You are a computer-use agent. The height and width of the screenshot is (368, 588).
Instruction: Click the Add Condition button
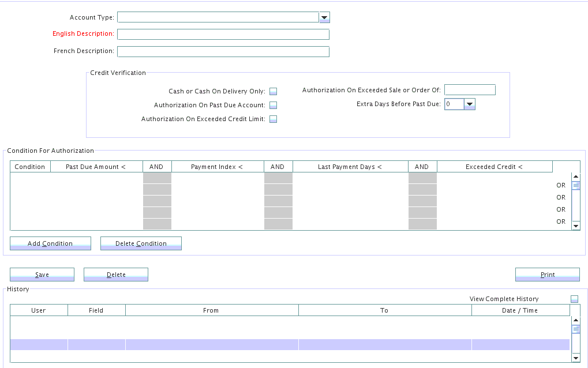50,243
